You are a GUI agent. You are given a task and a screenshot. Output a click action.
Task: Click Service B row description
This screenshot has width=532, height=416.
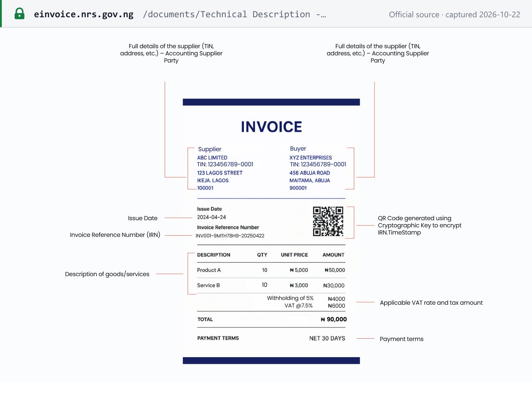(208, 285)
